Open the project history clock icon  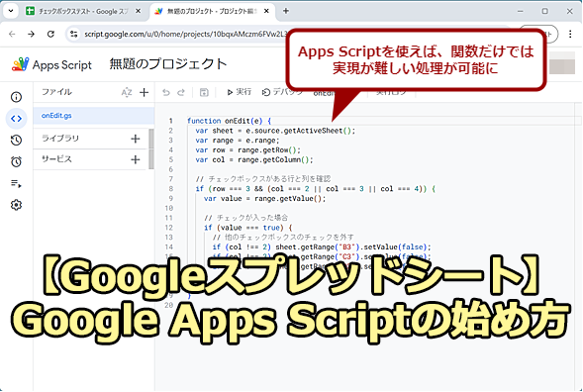16,141
